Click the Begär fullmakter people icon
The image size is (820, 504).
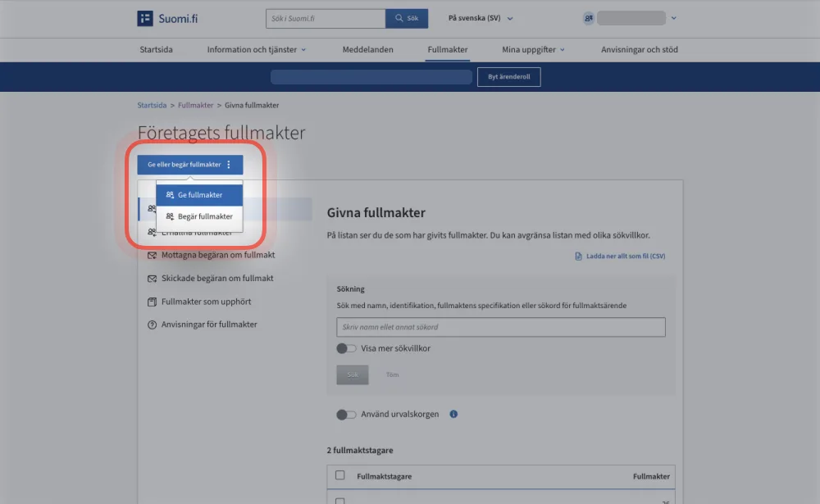(170, 216)
